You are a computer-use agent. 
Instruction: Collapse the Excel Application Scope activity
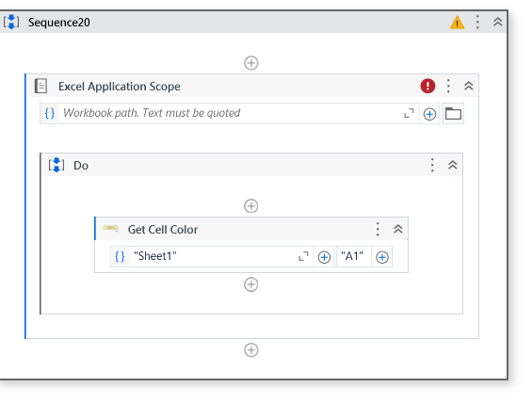tap(468, 86)
